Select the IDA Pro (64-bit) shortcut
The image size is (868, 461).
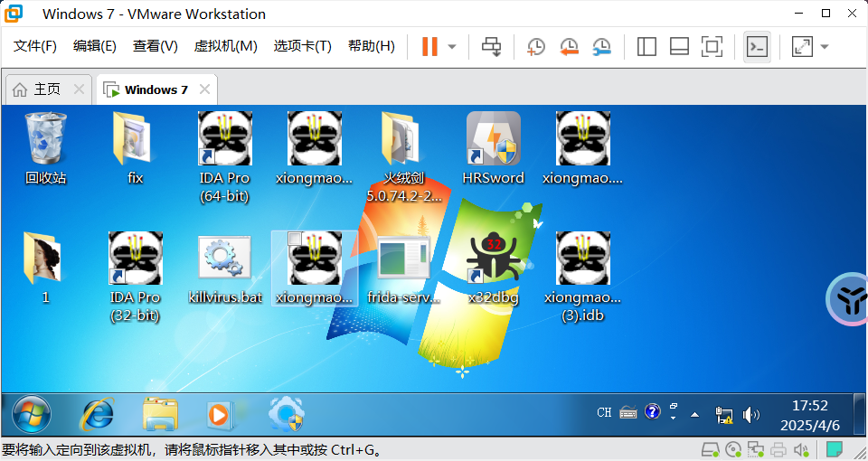click(x=225, y=156)
